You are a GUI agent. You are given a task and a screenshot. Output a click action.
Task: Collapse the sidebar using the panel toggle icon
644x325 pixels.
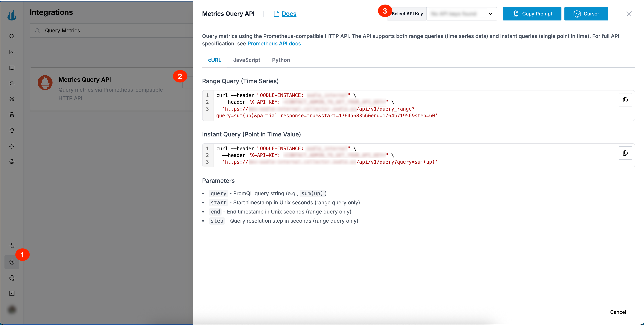click(x=12, y=293)
